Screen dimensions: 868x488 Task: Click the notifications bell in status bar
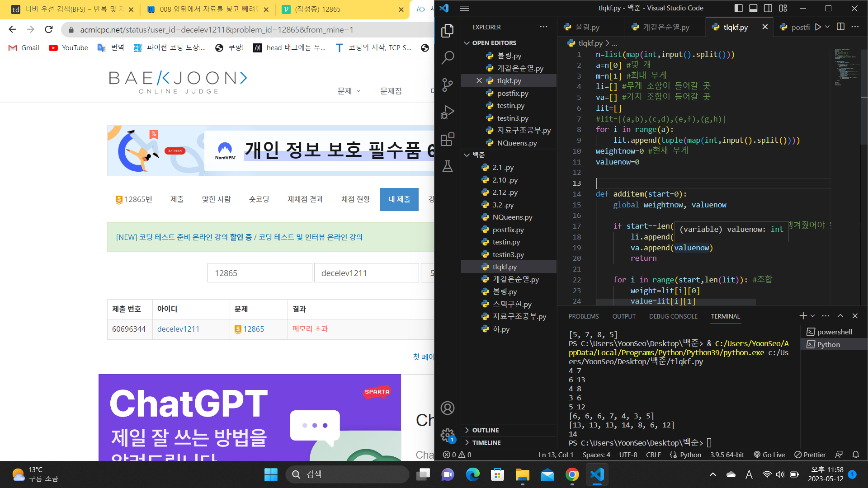tap(856, 455)
